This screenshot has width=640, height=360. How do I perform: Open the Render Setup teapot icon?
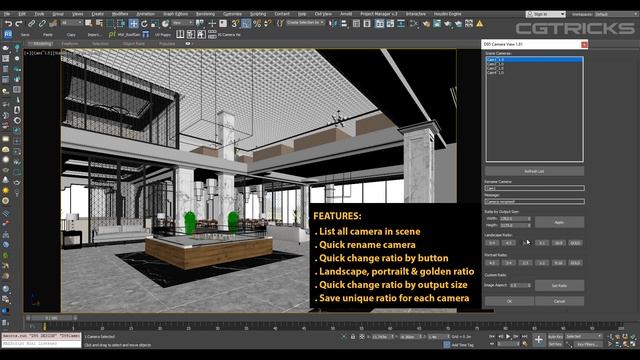[x=426, y=24]
